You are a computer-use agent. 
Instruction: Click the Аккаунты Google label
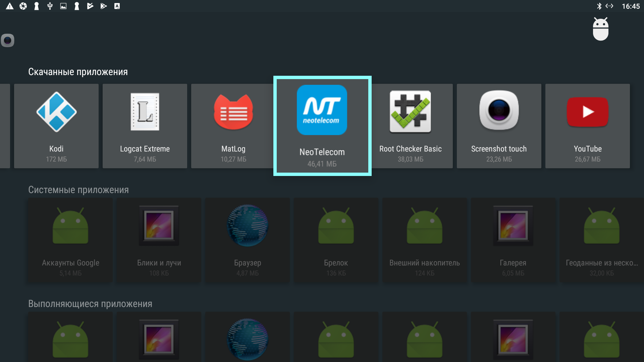coord(70,263)
